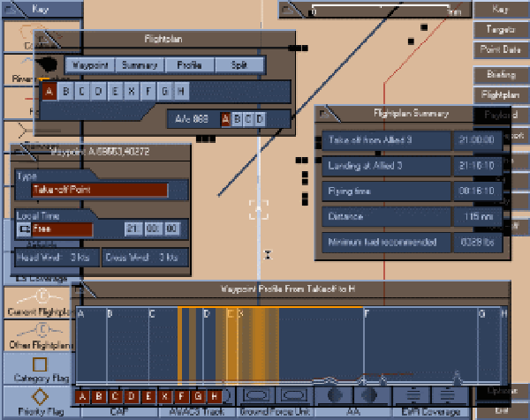This screenshot has height=420, width=530.
Task: Click red waypoint X button below the profile
Action: point(164,397)
